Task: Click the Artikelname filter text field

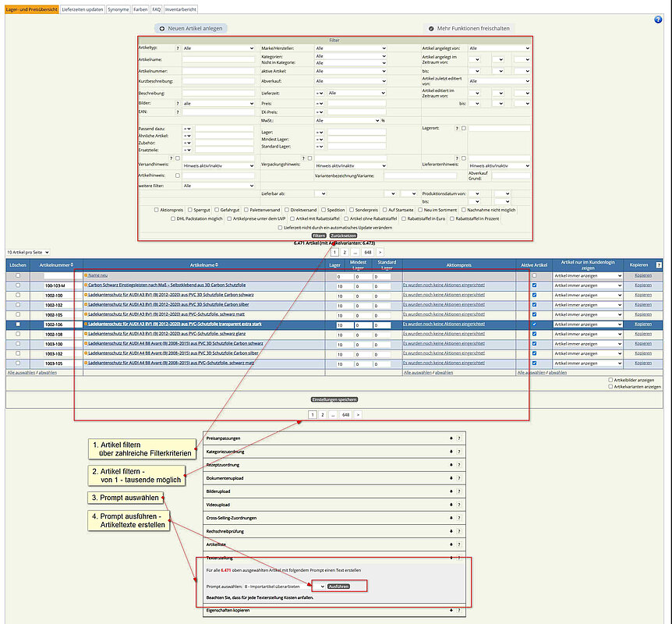Action: point(218,59)
